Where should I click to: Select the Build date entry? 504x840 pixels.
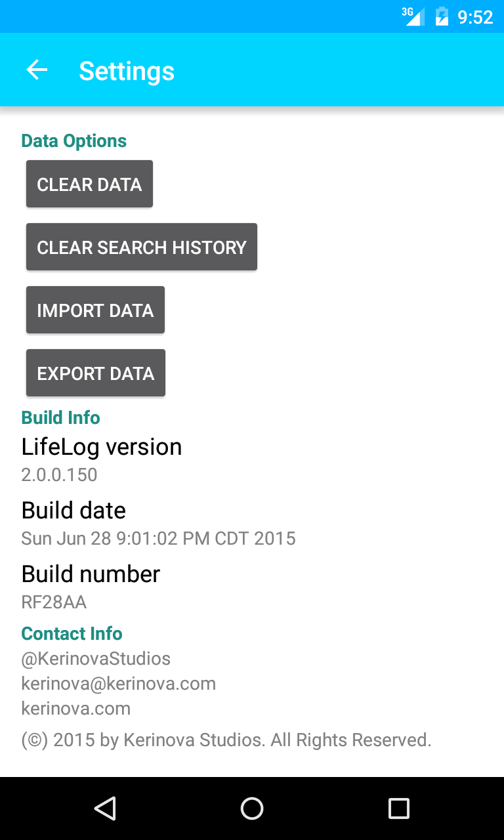click(252, 523)
